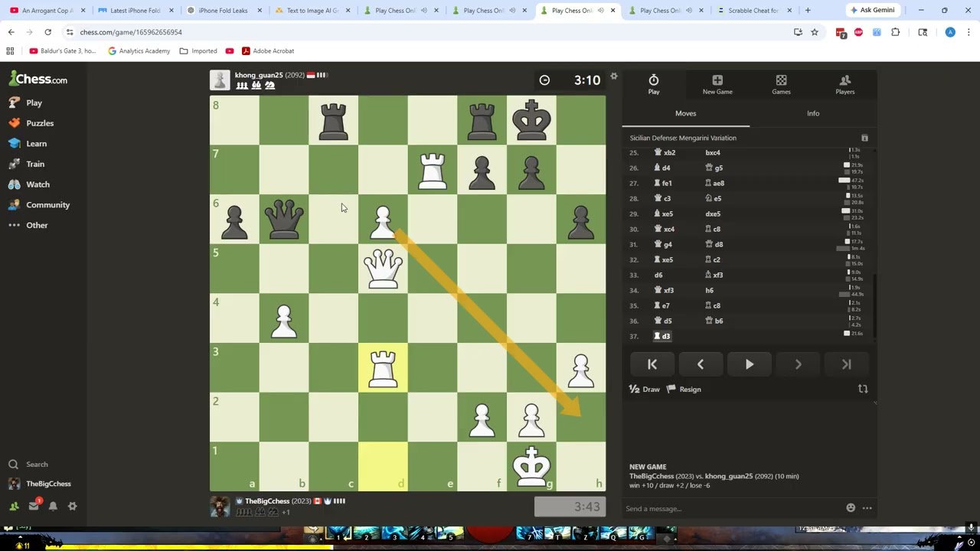This screenshot has width=980, height=551.
Task: Open the emoji picker in chat
Action: 851,508
